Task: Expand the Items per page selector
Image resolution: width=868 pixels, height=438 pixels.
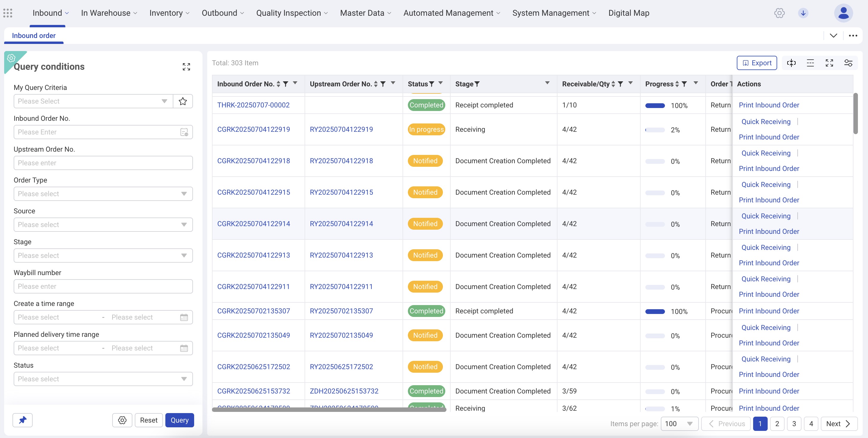Action: [x=679, y=423]
